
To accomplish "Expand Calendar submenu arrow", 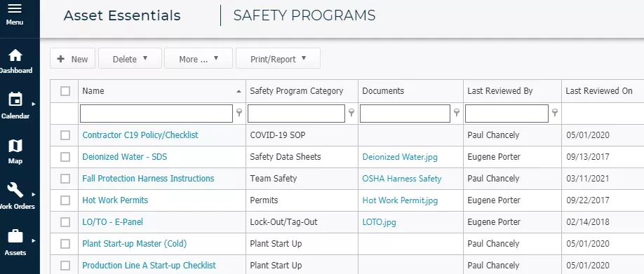I will (x=34, y=104).
